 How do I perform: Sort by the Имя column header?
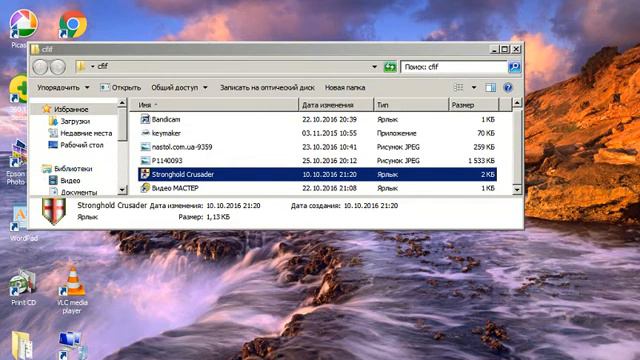pos(214,105)
